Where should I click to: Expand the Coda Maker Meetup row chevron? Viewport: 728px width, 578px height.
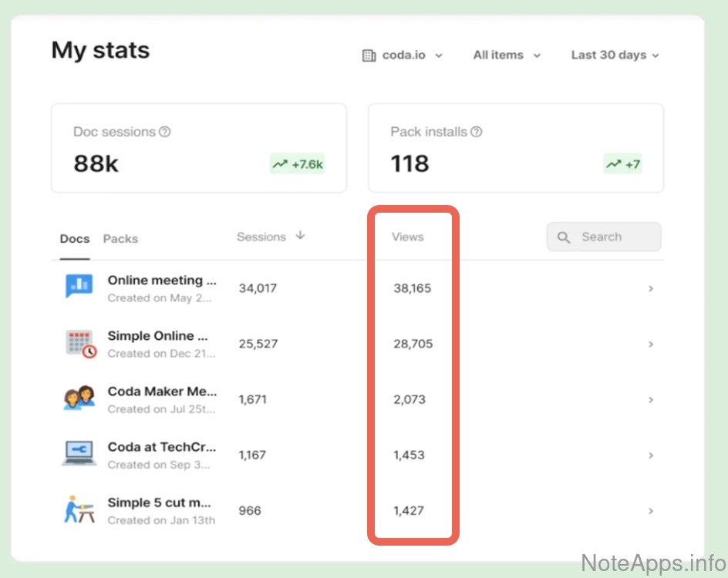click(651, 400)
